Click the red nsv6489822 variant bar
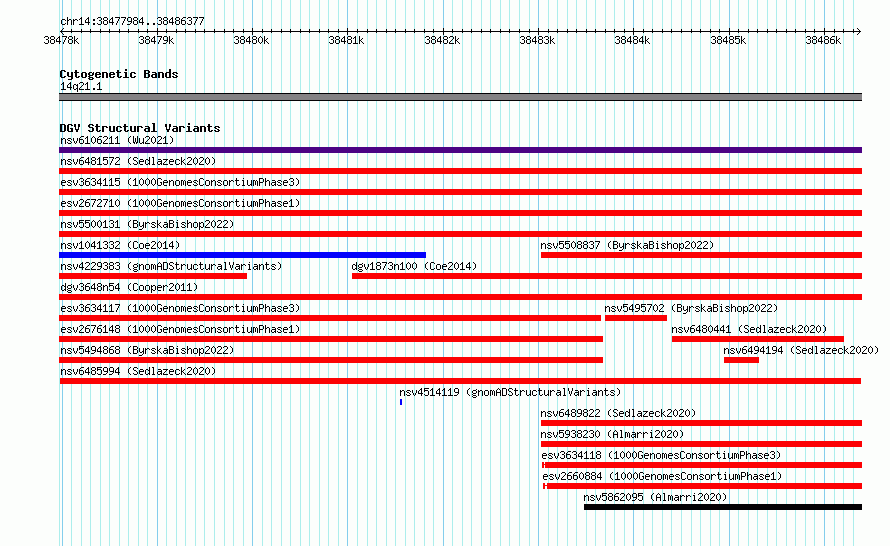 point(702,423)
